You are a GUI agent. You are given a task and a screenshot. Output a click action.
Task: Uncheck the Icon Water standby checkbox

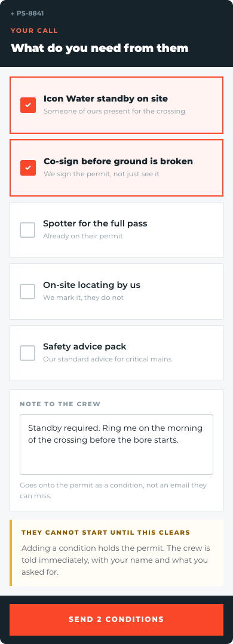(28, 105)
